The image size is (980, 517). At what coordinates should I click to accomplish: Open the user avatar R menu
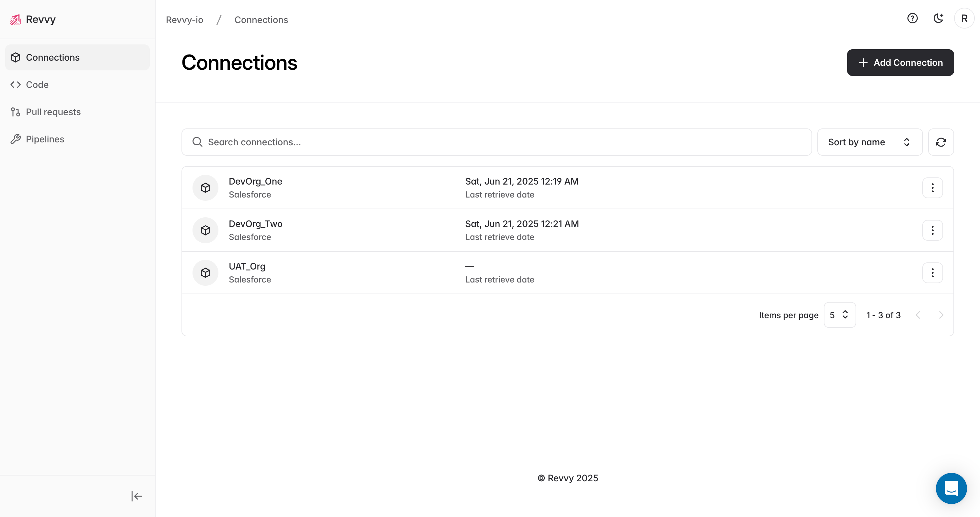964,18
